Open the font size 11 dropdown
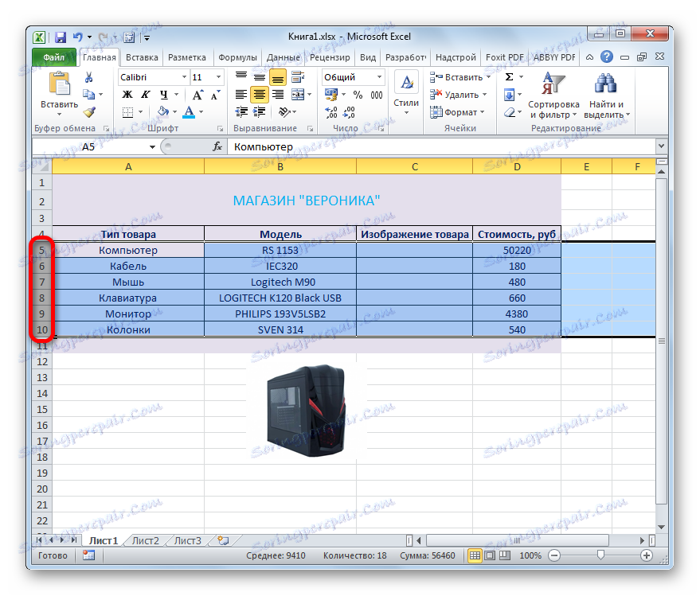 click(218, 77)
